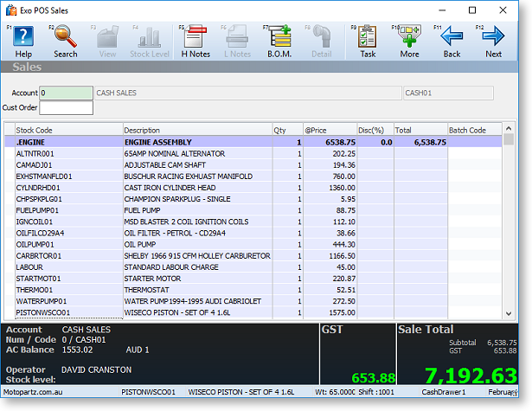Viewport: 532px width, 411px height.
Task: Click the Task clipboard icon
Action: (x=368, y=40)
